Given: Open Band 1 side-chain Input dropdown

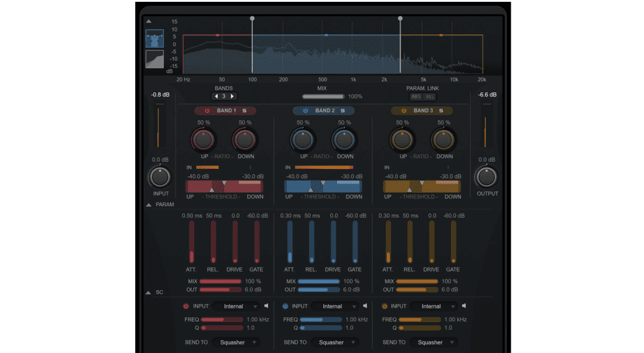Looking at the screenshot, I should pos(236,307).
